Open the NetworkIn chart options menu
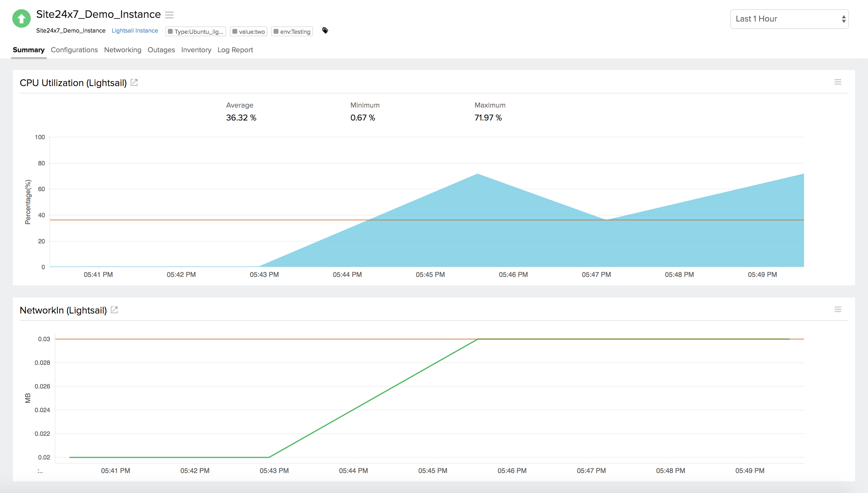 click(838, 309)
